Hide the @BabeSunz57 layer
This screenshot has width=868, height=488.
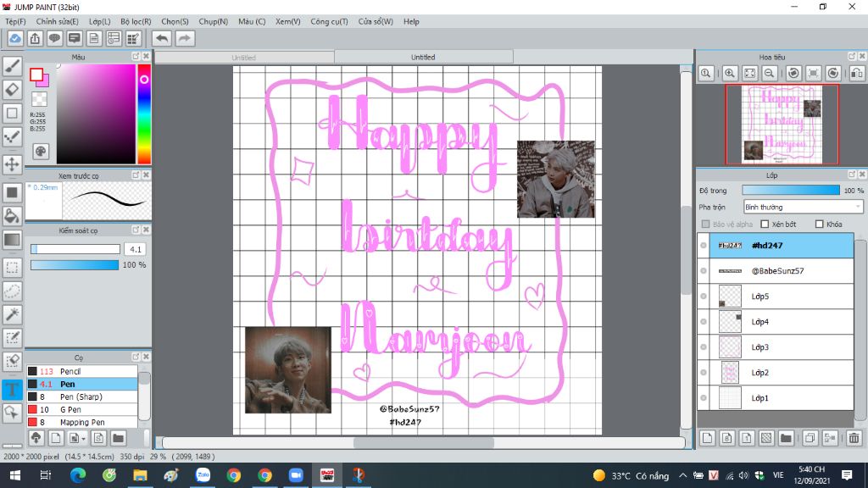[704, 270]
